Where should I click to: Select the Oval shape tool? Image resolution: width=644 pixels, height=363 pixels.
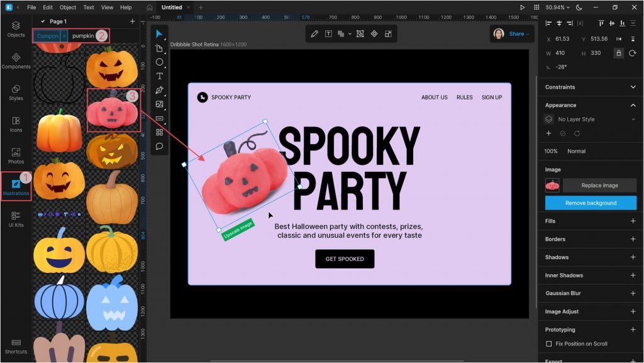tap(159, 62)
